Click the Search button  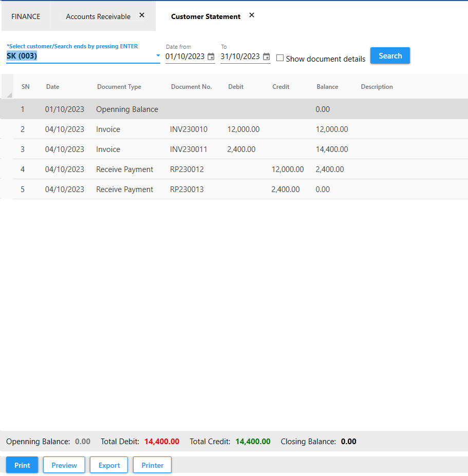390,55
